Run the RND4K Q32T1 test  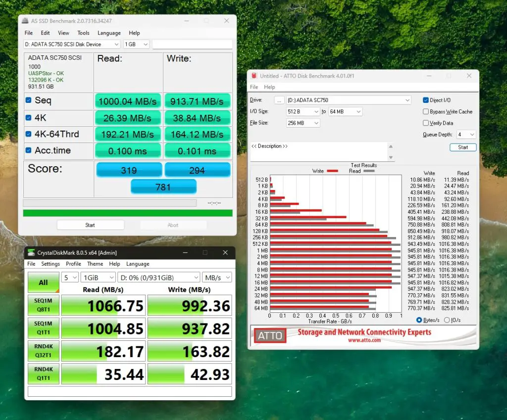44,351
